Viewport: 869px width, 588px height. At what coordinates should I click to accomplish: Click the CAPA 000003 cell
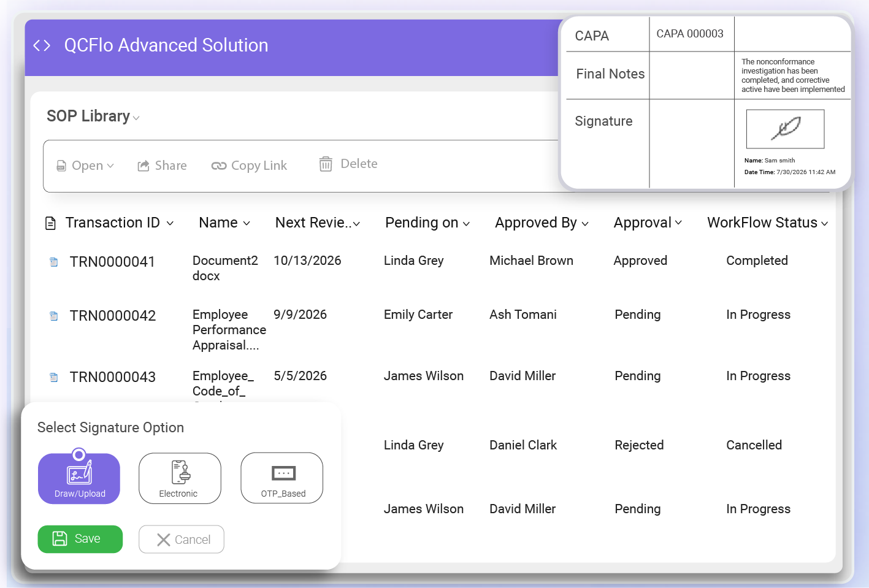click(x=690, y=34)
